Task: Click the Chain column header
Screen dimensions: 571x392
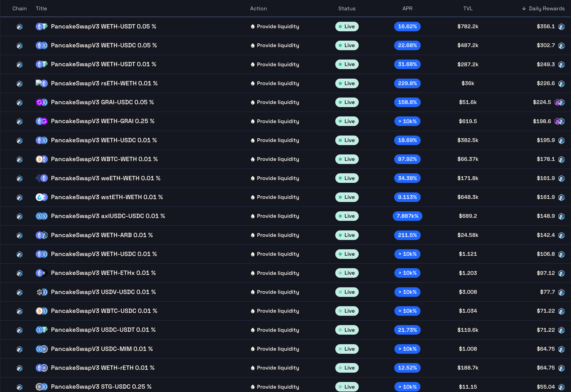Action: (x=19, y=8)
